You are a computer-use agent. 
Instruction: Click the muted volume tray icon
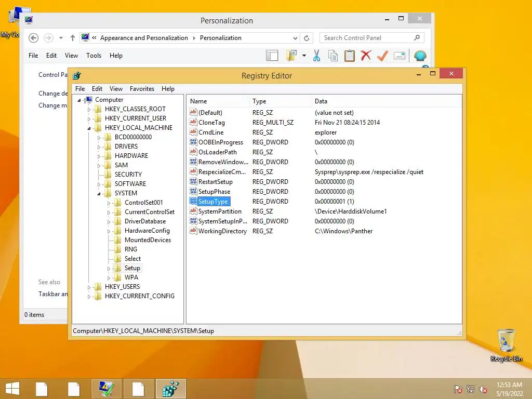(483, 389)
